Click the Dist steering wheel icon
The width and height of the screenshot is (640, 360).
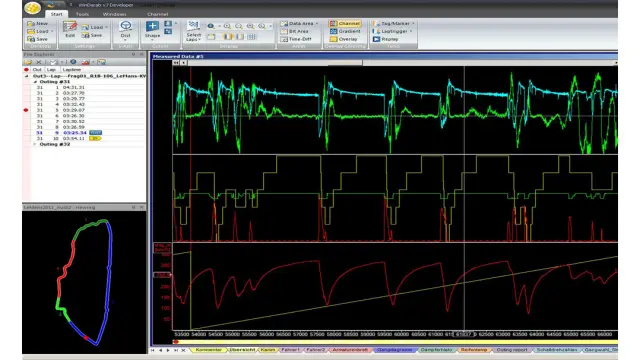click(125, 26)
